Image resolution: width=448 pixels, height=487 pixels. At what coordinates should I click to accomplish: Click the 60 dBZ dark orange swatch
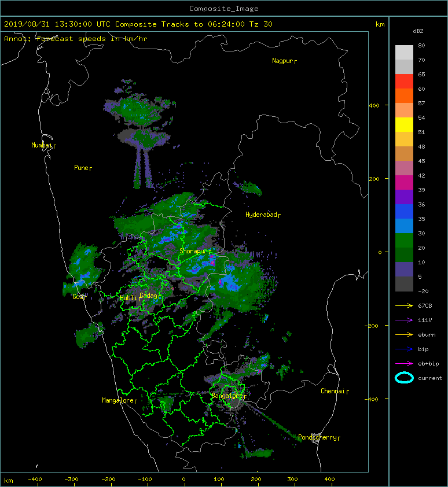coord(404,95)
